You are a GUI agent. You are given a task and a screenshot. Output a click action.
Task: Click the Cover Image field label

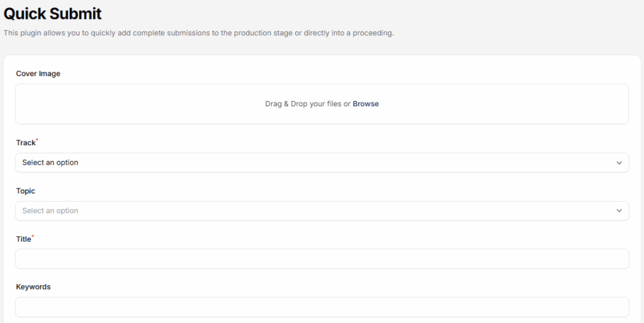coord(38,74)
